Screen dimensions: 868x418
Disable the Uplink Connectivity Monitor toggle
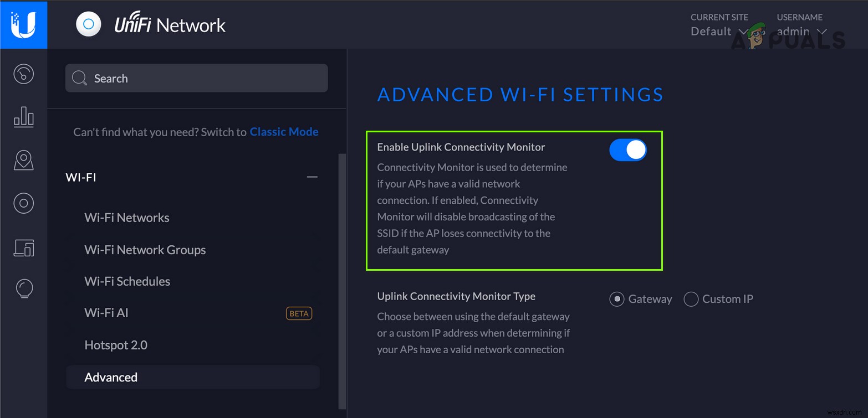628,149
